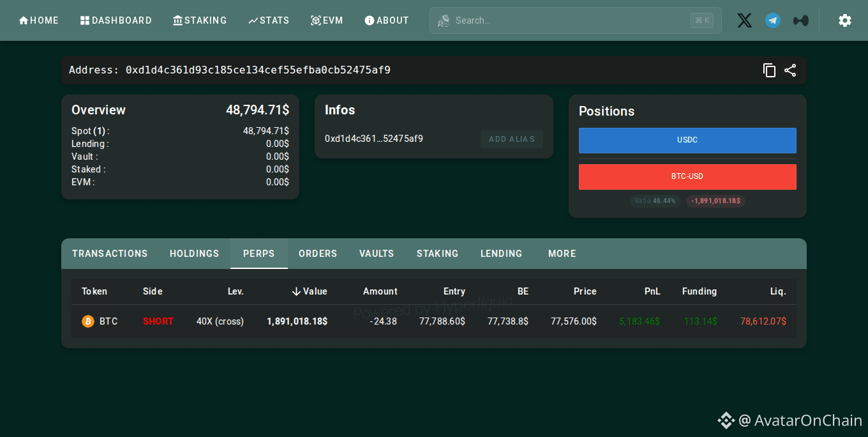
Task: Click the Bitcoin coin icon in the BTC row
Action: [x=88, y=321]
